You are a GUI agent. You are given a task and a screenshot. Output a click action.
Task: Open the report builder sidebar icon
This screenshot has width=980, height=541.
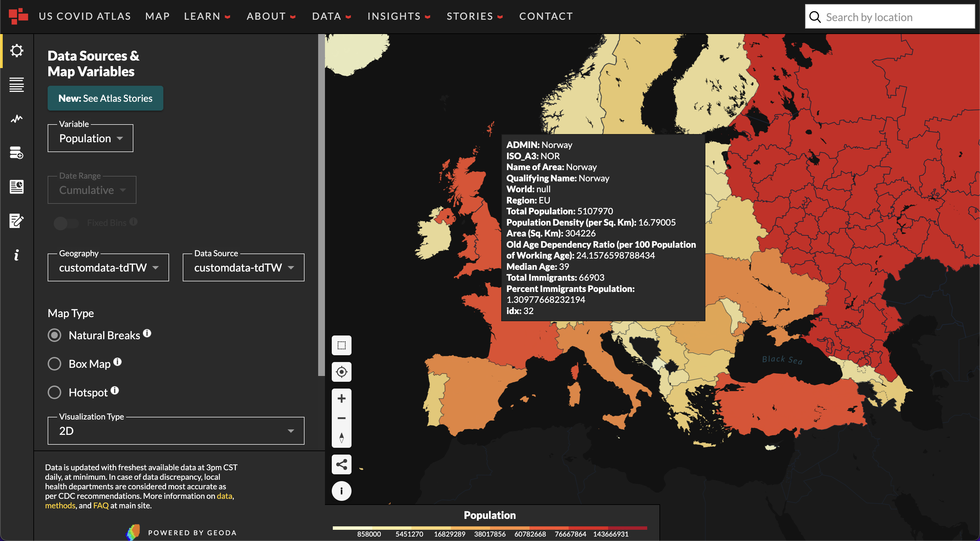click(17, 187)
